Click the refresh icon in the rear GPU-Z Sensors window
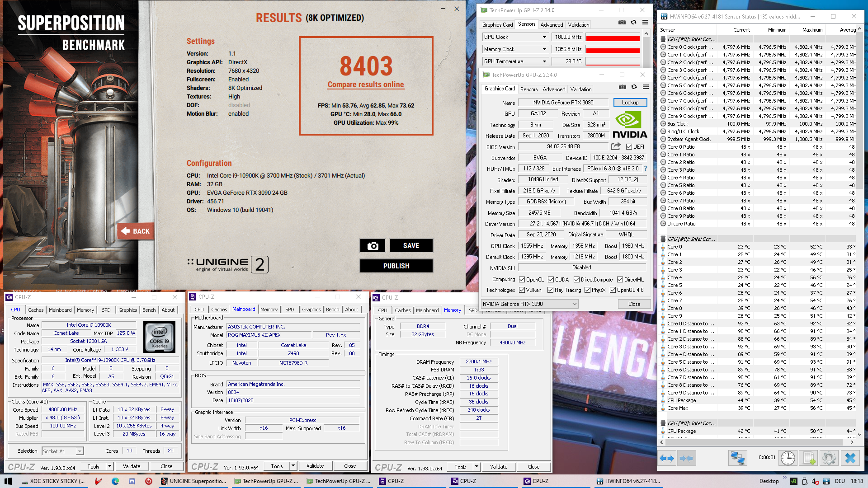 point(634,23)
